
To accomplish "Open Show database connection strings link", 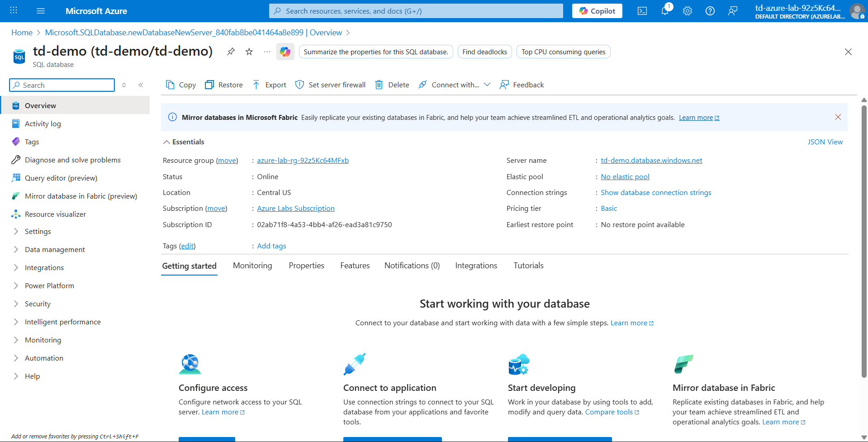I will [x=655, y=193].
